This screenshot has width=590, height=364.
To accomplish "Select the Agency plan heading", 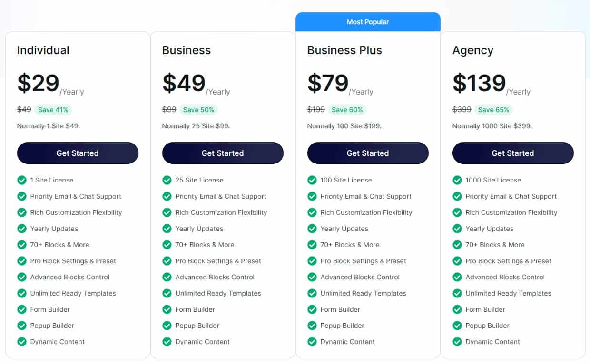I will 472,50.
